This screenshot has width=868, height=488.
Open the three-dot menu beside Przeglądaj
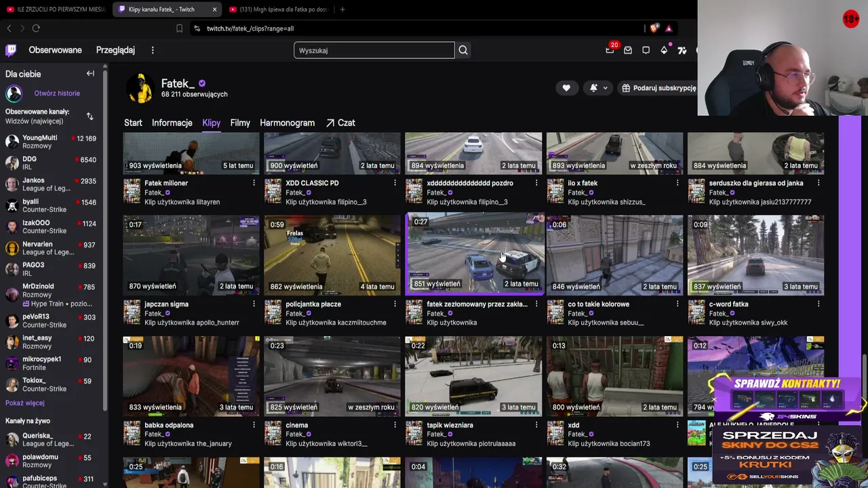(x=153, y=50)
